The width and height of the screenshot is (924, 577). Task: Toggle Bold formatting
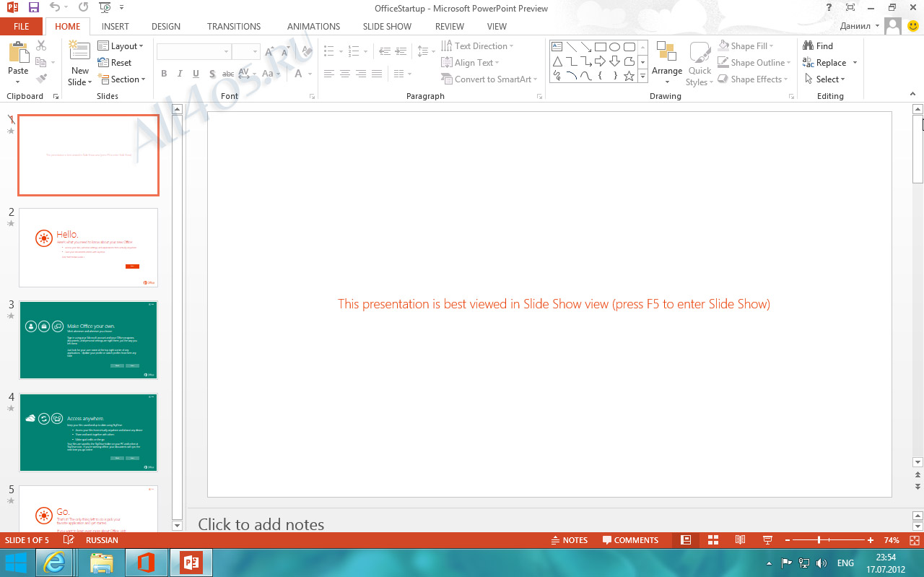click(x=164, y=74)
